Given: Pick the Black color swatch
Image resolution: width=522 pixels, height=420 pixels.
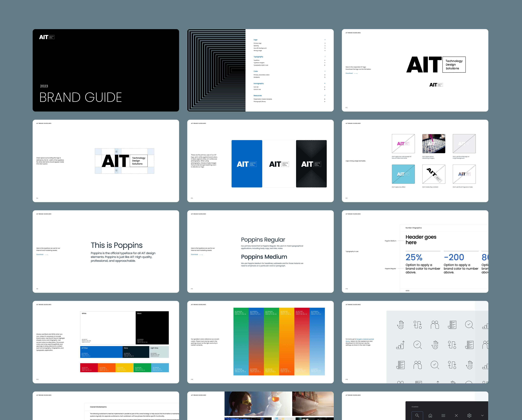Looking at the screenshot, I should (152, 328).
